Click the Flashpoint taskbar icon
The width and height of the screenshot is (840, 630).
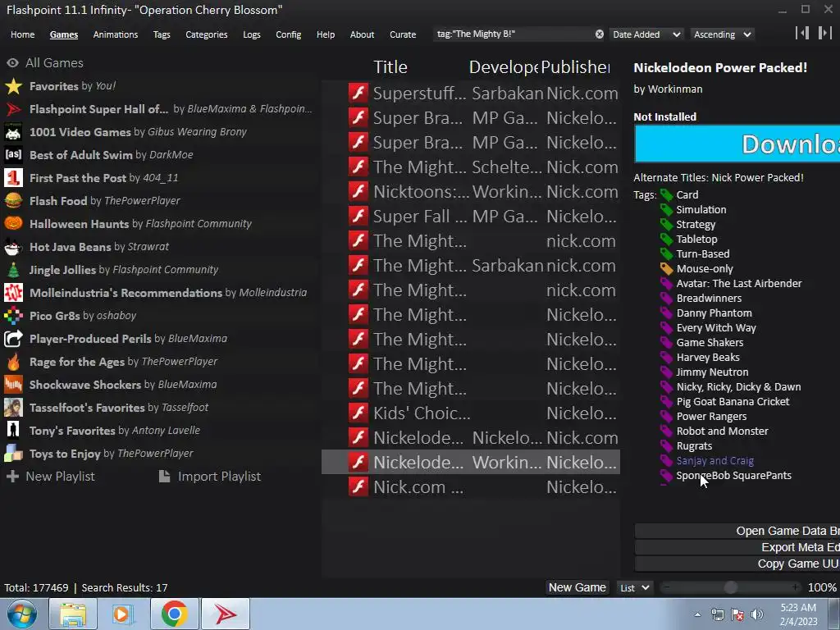[x=226, y=614]
